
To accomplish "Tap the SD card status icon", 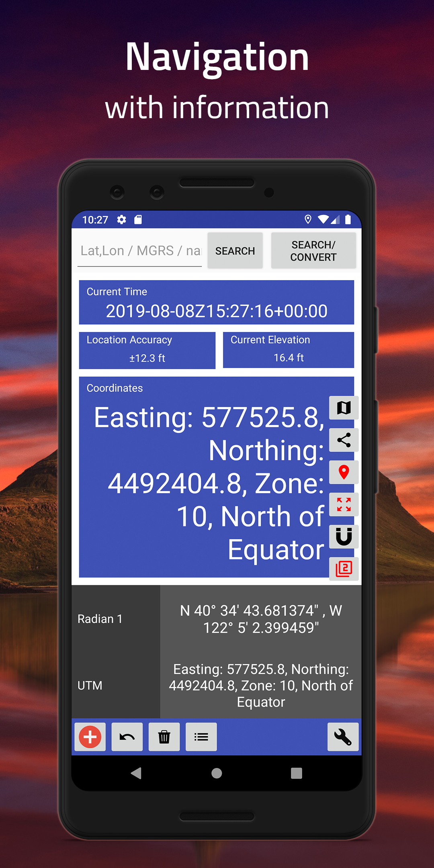I will pos(138,219).
